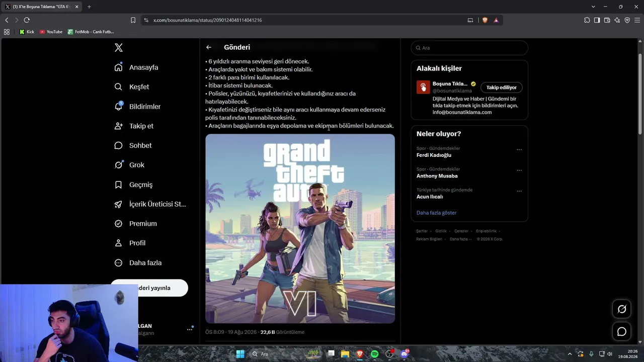
Task: Open more options for Anthony Musaba trend
Action: [519, 170]
